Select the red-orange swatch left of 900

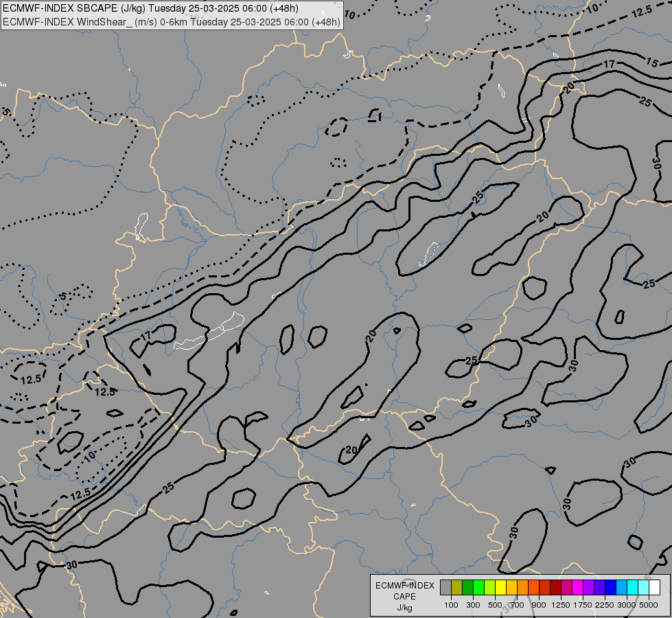click(533, 587)
